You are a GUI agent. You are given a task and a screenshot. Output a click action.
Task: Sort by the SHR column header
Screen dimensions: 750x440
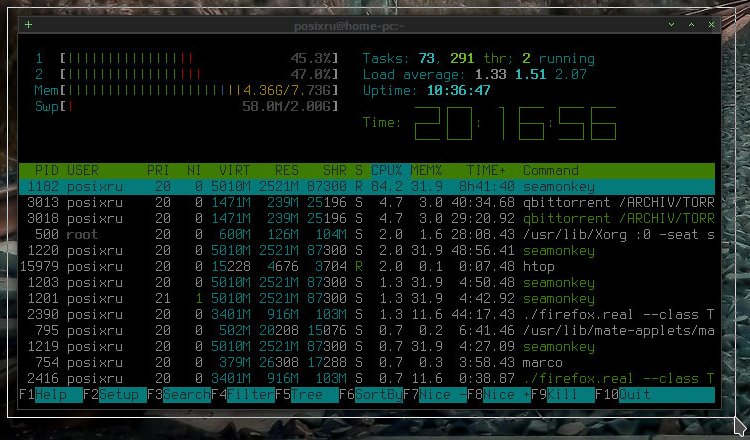click(x=334, y=170)
